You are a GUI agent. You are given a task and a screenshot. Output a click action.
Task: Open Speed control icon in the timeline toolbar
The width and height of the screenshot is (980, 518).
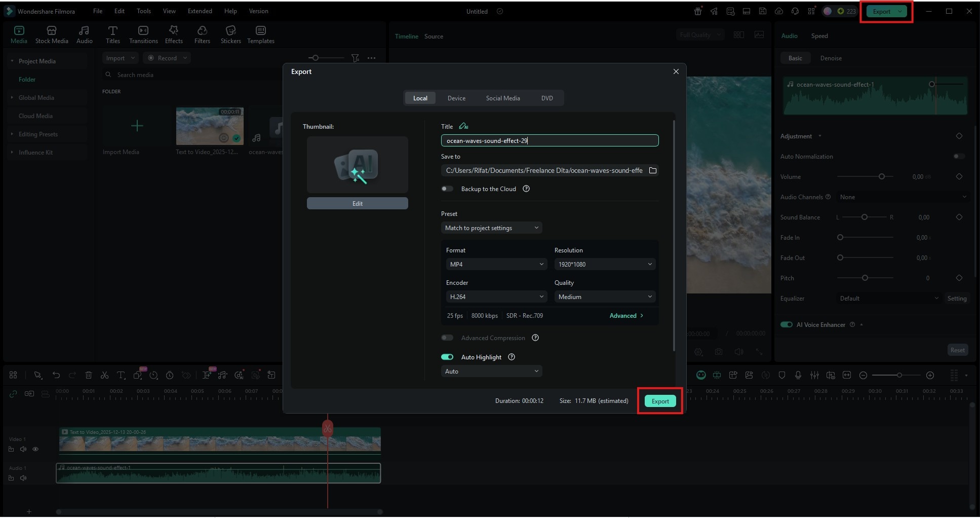click(153, 375)
